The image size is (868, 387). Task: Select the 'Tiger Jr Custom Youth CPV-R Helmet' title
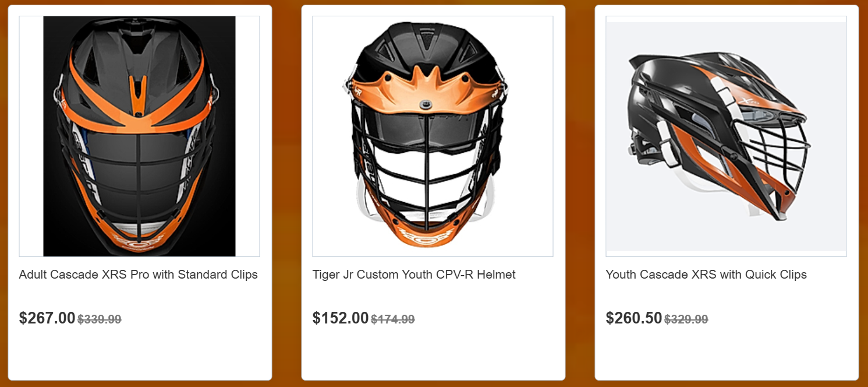tap(414, 275)
